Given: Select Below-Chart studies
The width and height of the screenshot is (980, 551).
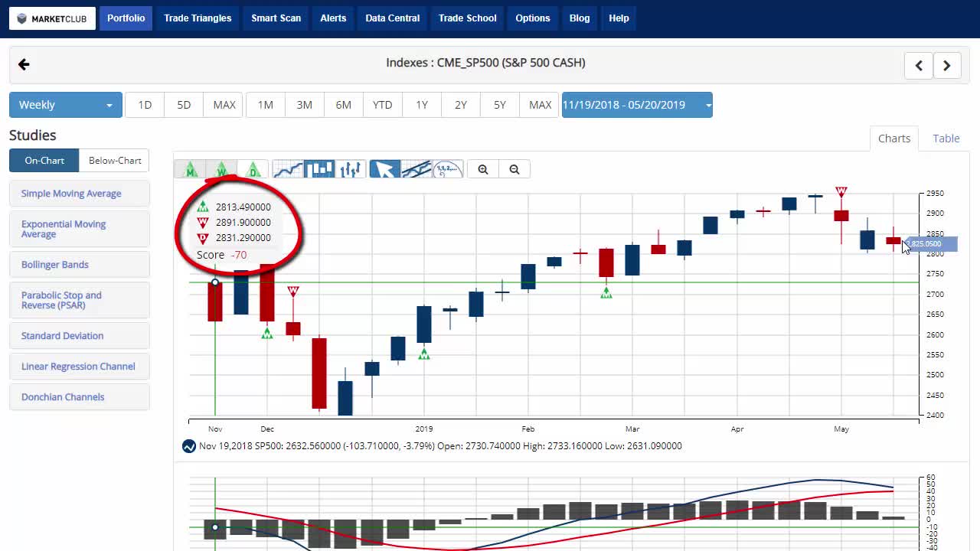Looking at the screenshot, I should pos(115,161).
